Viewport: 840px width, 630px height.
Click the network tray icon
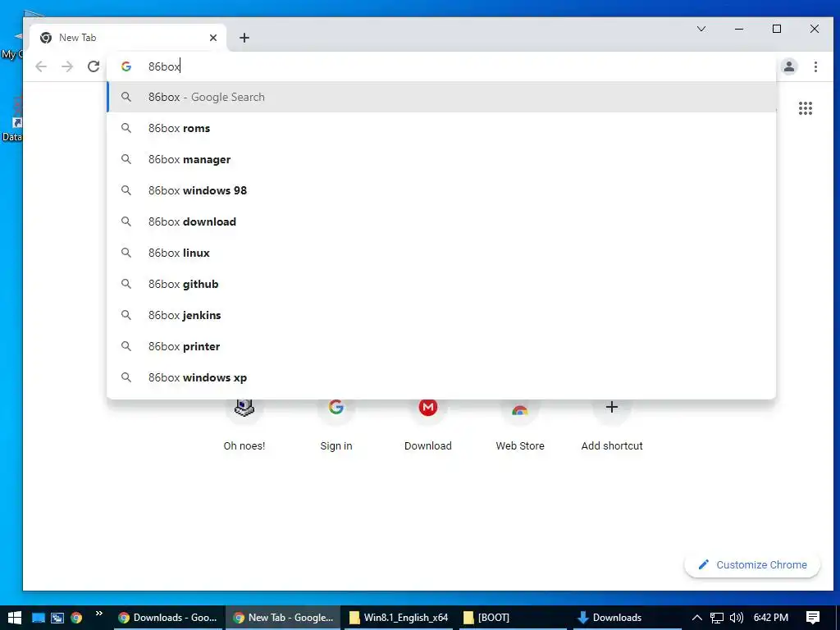717,618
